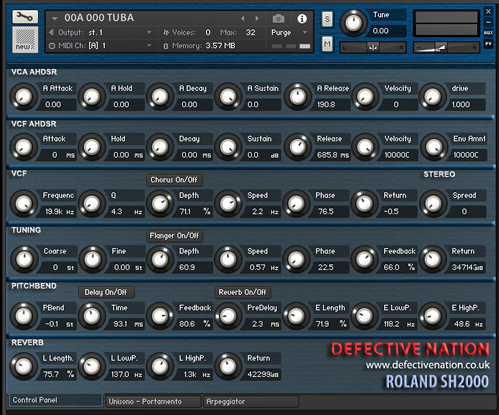This screenshot has height=415, width=499.
Task: Click the PBend knob
Action: pyautogui.click(x=24, y=316)
